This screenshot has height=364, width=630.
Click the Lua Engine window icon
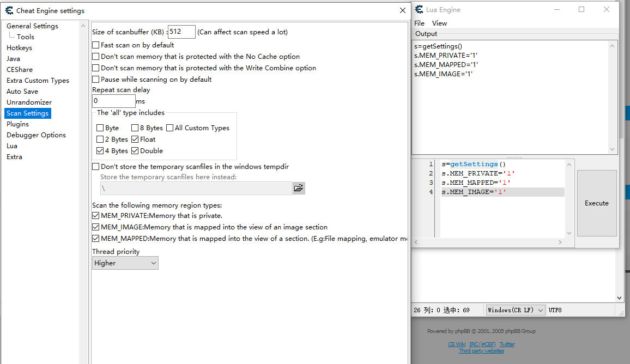pos(418,9)
